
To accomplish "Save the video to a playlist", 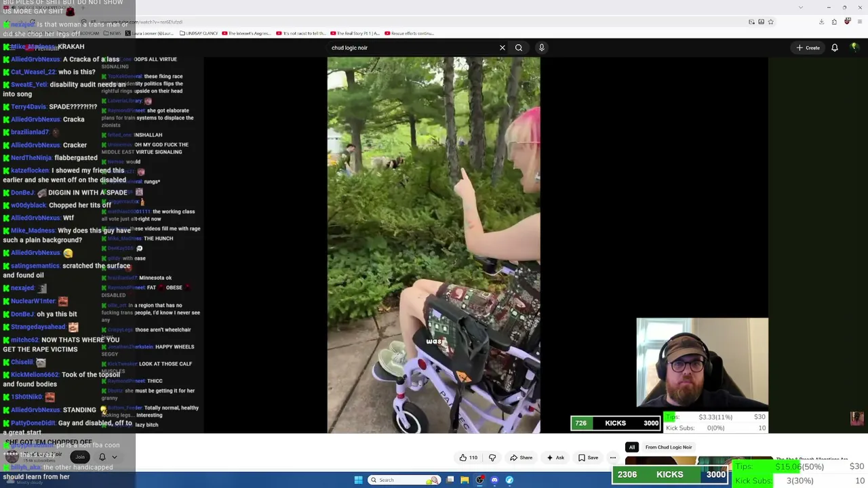I will 588,457.
